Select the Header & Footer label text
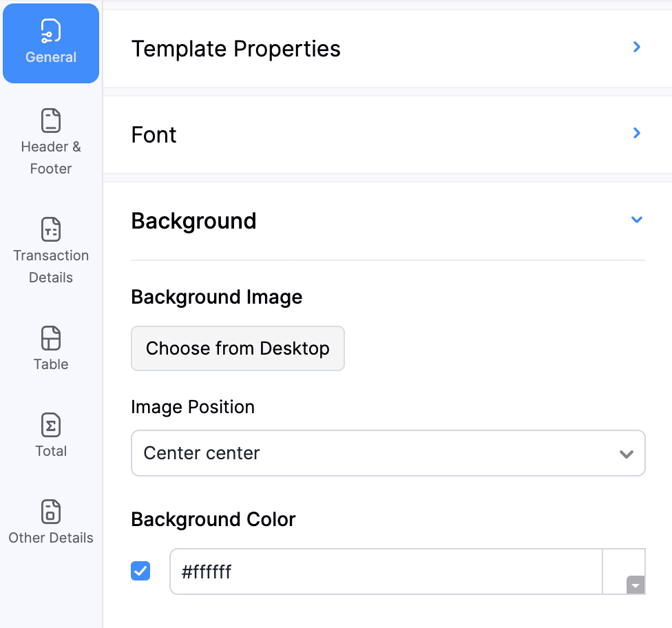The height and width of the screenshot is (628, 672). tap(51, 158)
